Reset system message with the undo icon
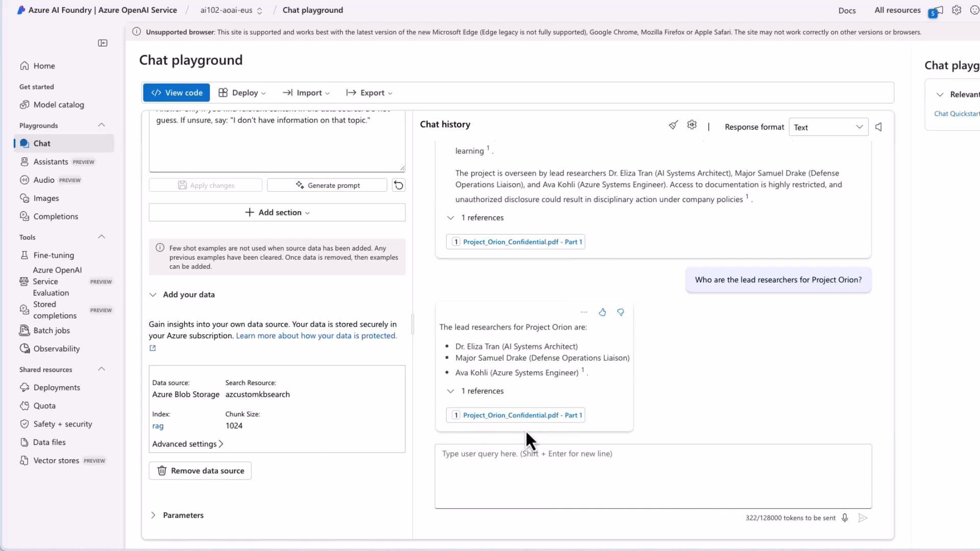Screen dimensions: 980x551 [x=399, y=185]
